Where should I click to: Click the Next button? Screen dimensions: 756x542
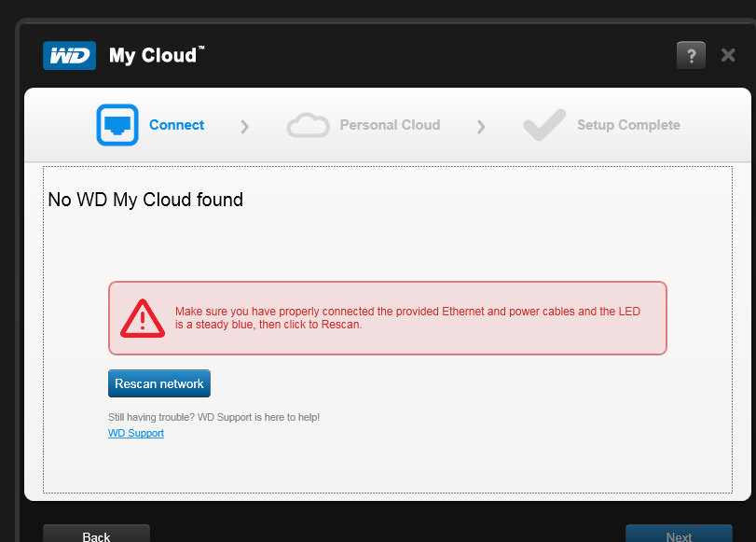pyautogui.click(x=679, y=535)
